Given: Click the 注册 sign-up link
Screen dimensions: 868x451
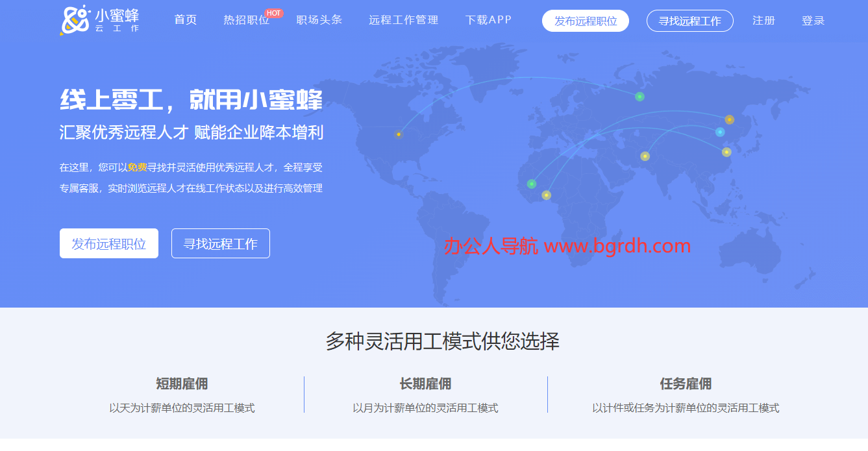Looking at the screenshot, I should pyautogui.click(x=763, y=21).
